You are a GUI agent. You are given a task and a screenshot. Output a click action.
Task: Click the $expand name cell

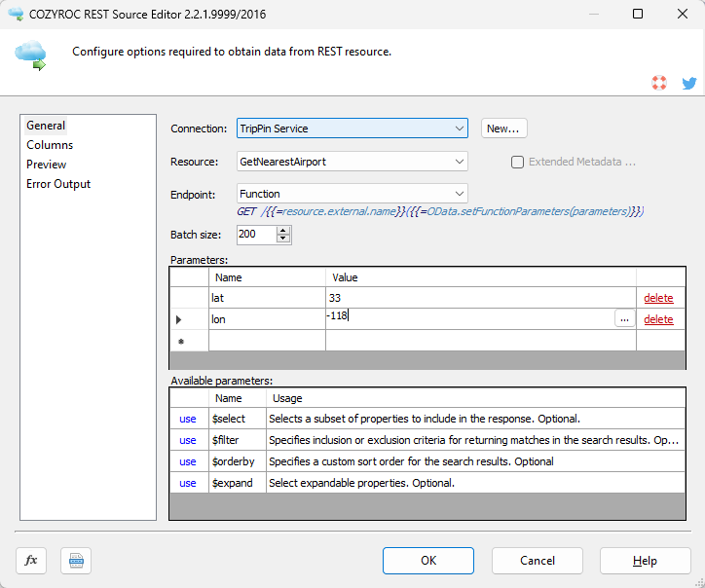(x=238, y=483)
